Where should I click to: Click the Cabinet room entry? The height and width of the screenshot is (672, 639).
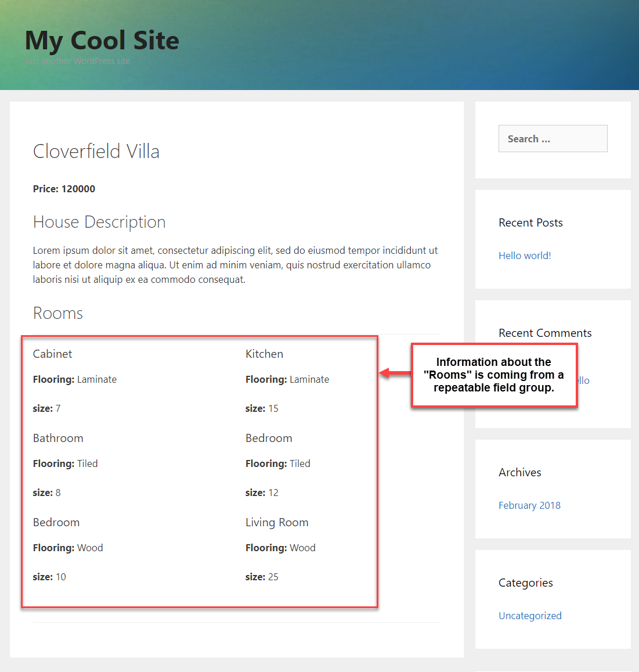pos(52,354)
